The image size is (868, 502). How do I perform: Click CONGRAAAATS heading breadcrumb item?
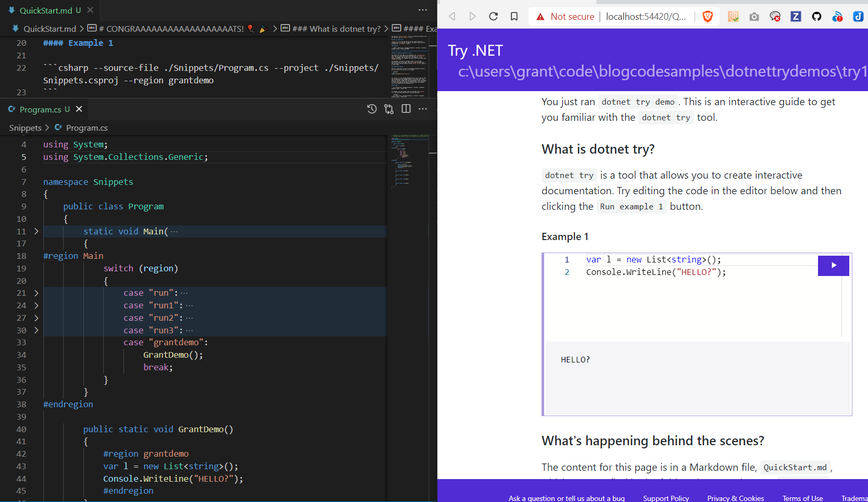click(177, 29)
